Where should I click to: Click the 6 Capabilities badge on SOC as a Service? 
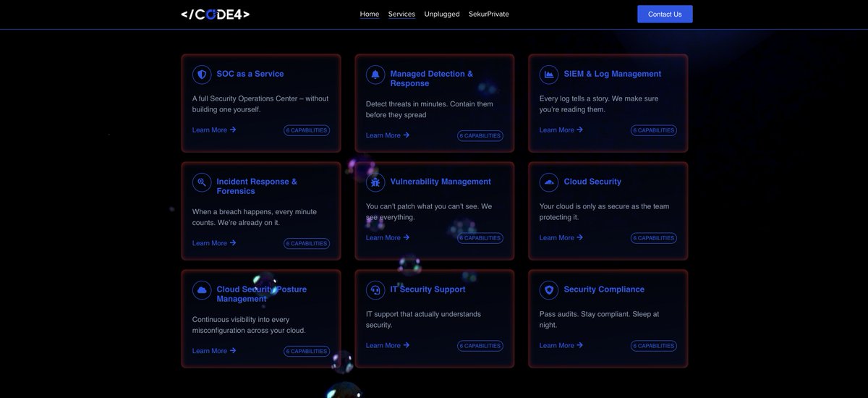(307, 130)
